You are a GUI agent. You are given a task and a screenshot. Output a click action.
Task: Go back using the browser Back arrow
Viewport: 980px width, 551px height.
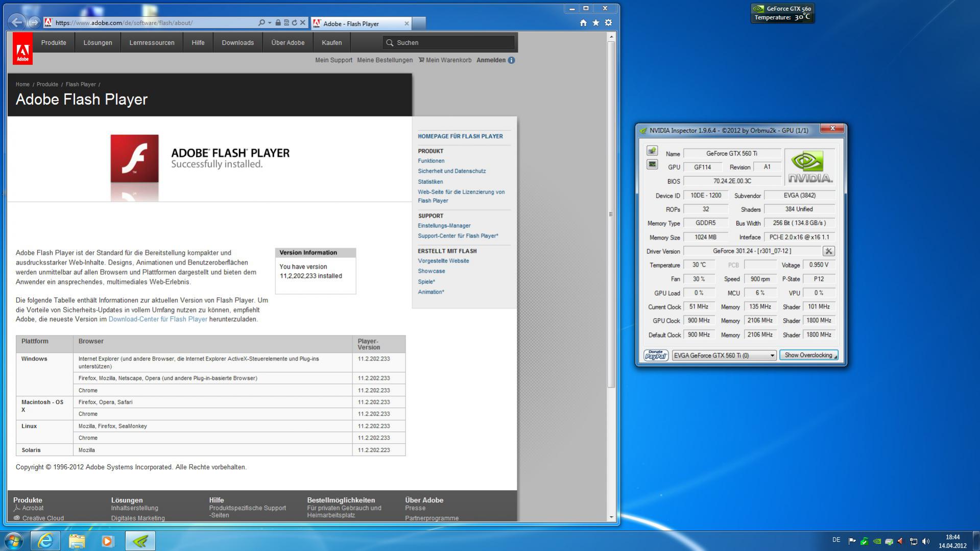point(17,22)
